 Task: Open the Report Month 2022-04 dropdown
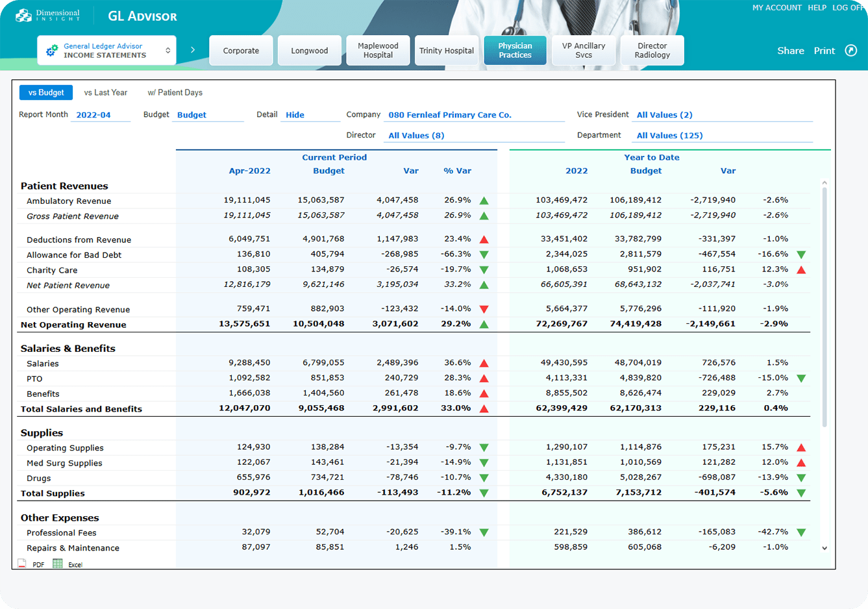click(x=101, y=115)
